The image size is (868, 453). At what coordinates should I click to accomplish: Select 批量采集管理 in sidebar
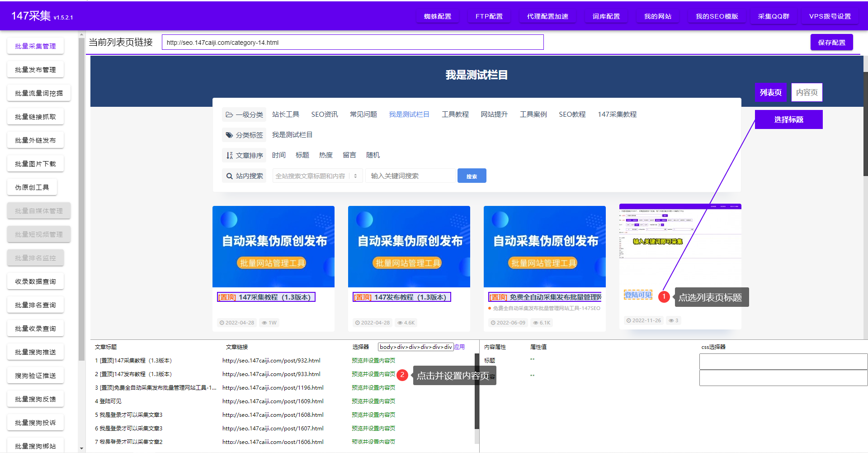tap(35, 46)
